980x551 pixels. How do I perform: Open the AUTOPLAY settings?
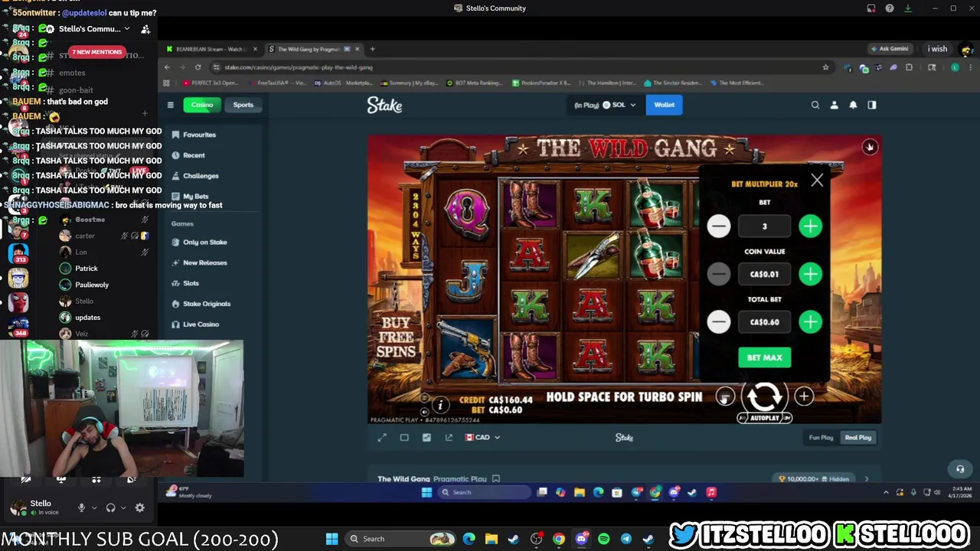(764, 418)
